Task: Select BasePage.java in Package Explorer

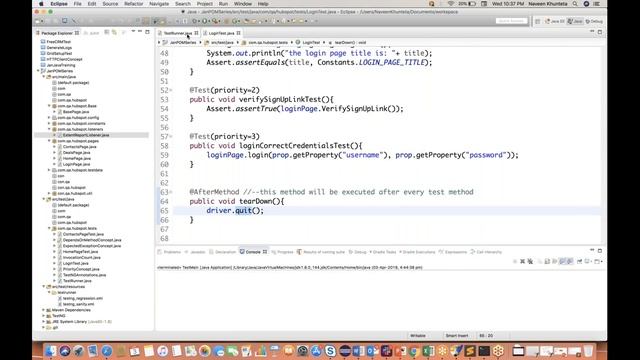Action: (76, 112)
